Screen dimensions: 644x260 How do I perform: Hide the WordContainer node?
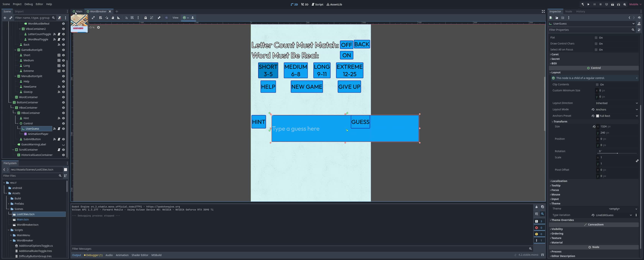click(x=63, y=97)
